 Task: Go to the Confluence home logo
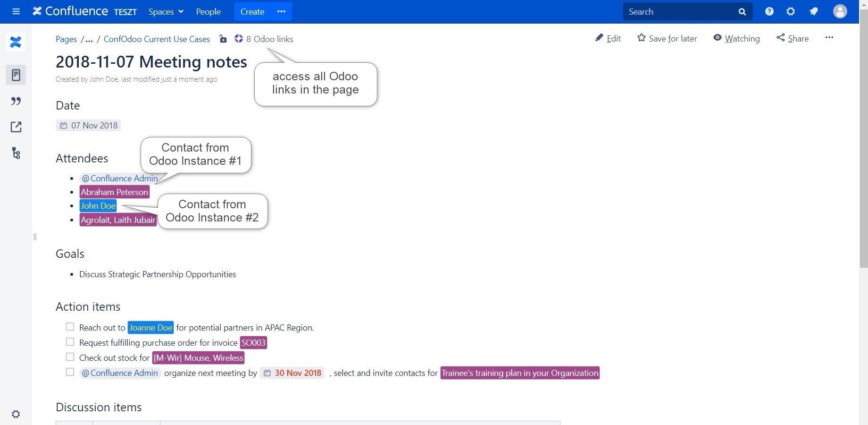(70, 11)
